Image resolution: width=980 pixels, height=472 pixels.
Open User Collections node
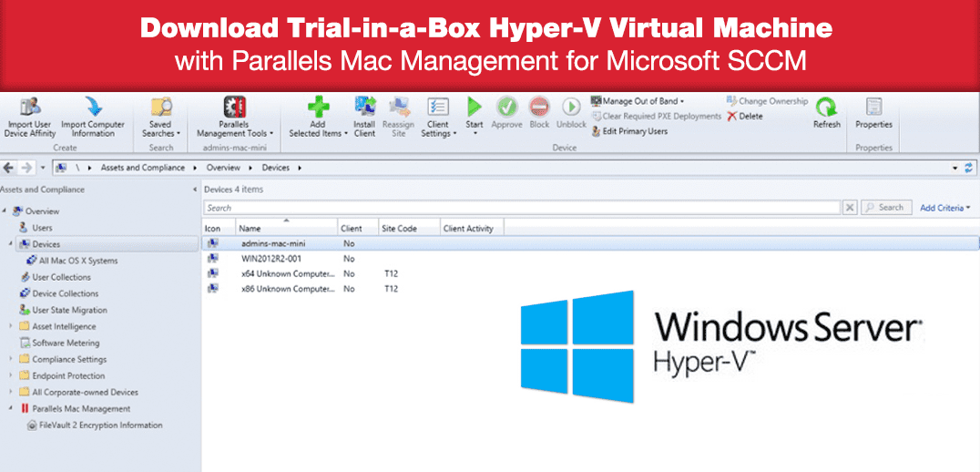pos(61,277)
